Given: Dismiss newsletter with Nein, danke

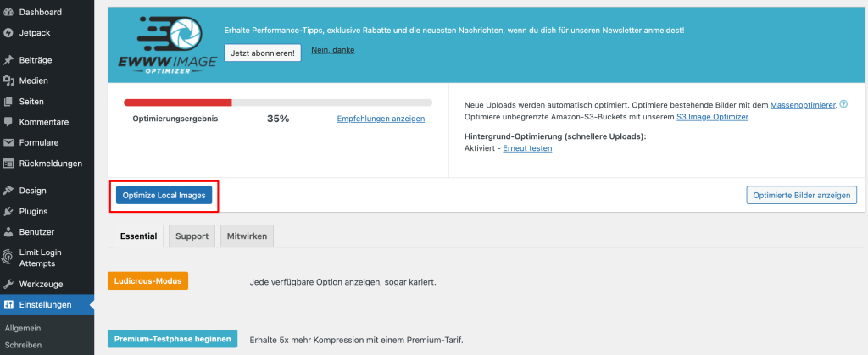Looking at the screenshot, I should tap(332, 50).
